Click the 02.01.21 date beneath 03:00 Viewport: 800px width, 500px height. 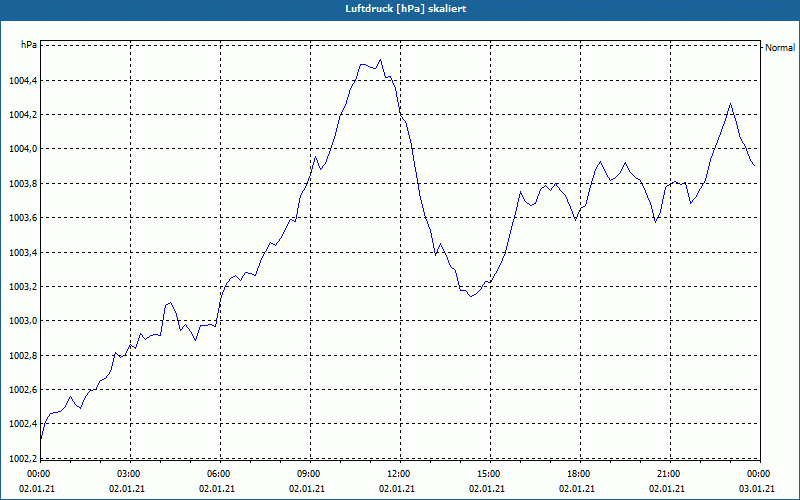pos(127,489)
